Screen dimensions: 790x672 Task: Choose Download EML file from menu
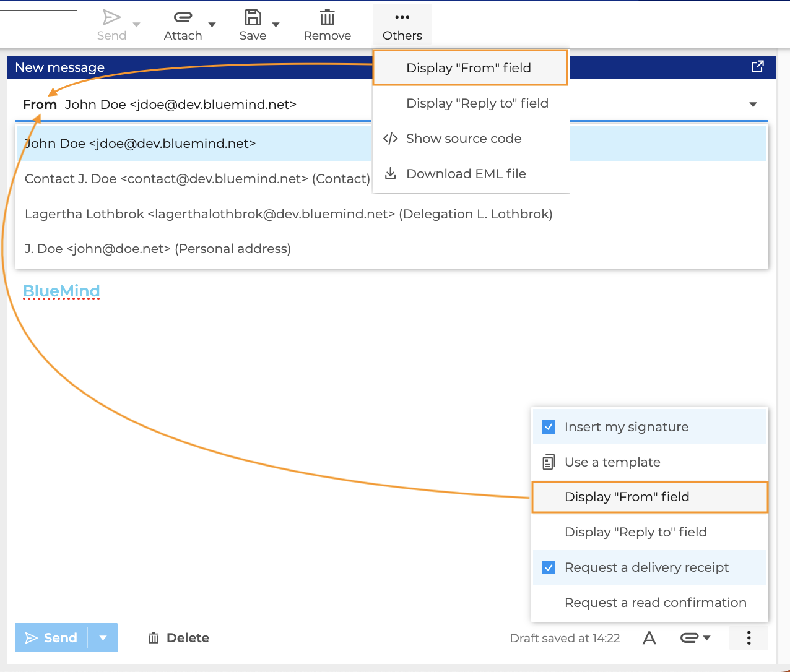[x=466, y=174]
